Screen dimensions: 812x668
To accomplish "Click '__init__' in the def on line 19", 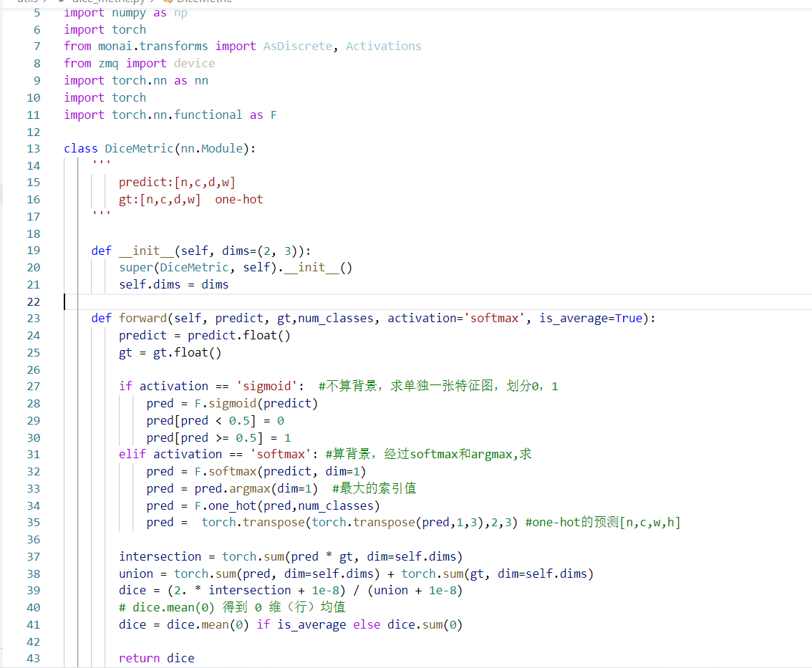I will click(146, 251).
